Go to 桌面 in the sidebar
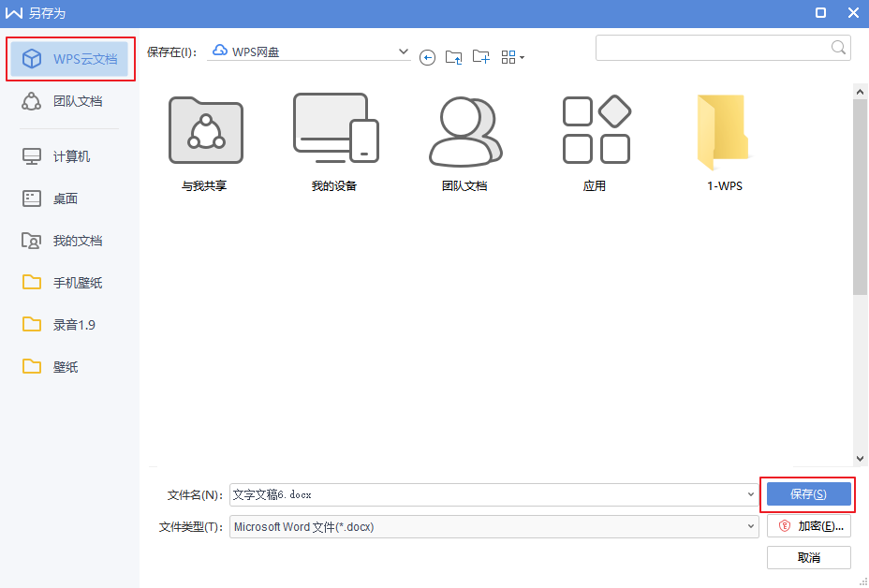 coord(65,198)
